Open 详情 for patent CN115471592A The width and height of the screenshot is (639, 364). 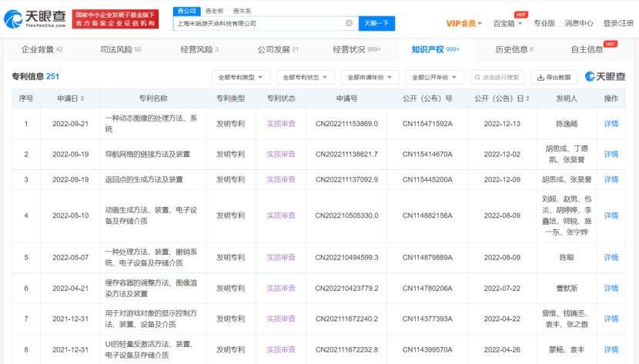point(611,124)
